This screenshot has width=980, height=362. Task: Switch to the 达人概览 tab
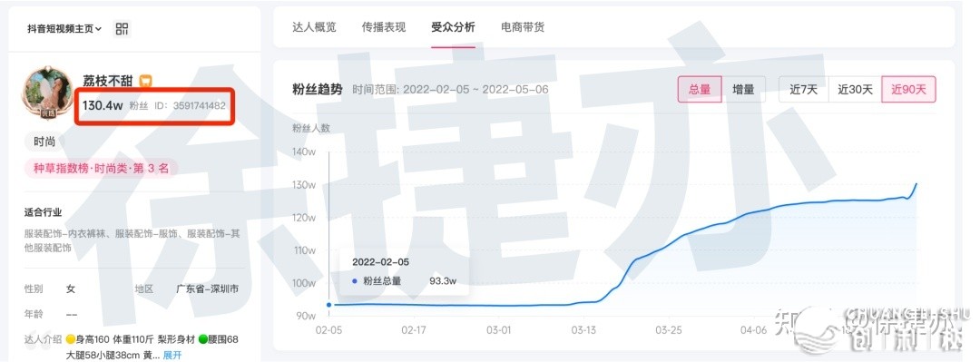314,27
